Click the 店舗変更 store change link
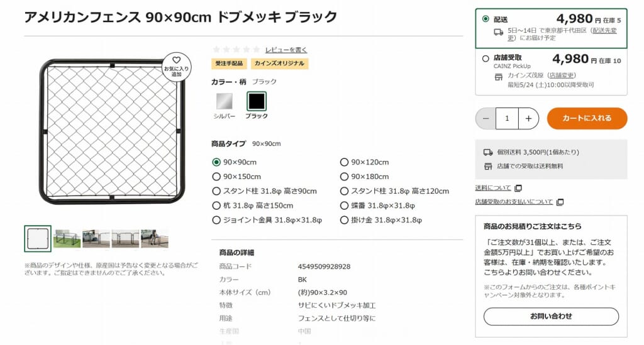This screenshot has height=345, width=644. pos(562,75)
